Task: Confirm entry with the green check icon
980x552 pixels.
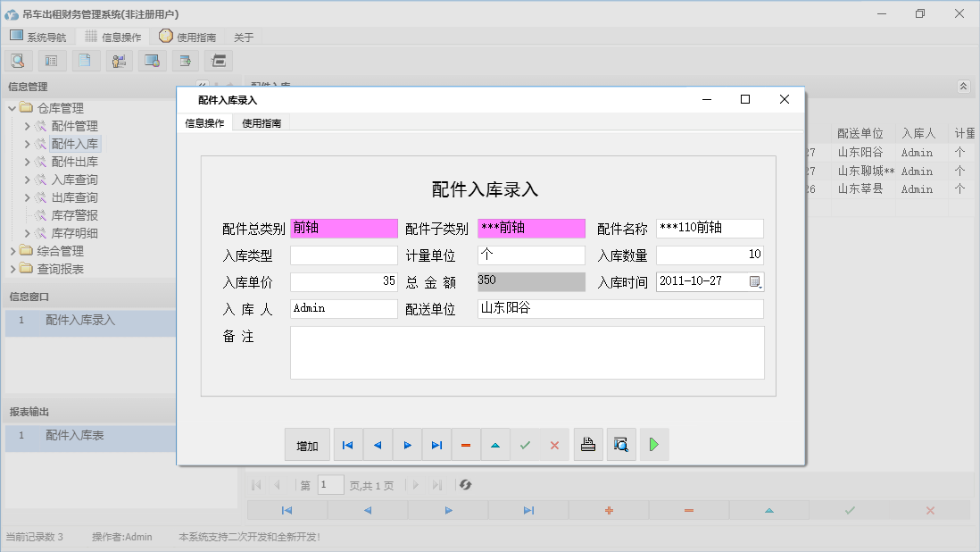Action: click(525, 444)
